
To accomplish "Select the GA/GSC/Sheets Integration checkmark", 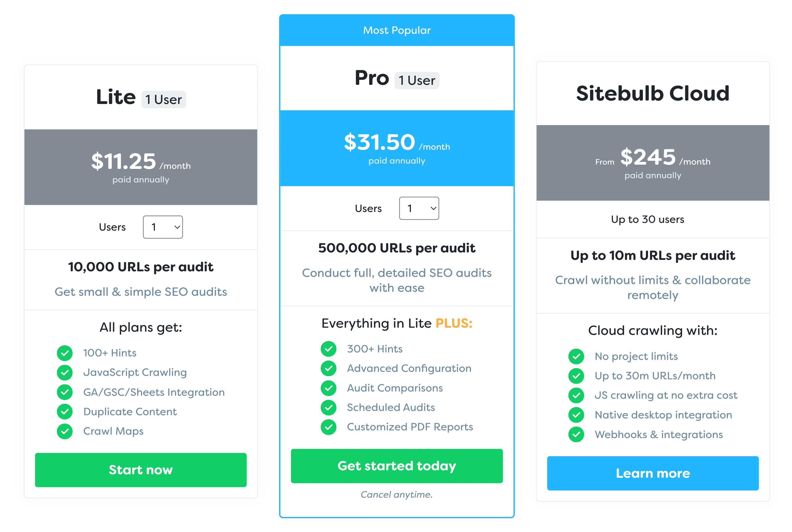I will [64, 392].
